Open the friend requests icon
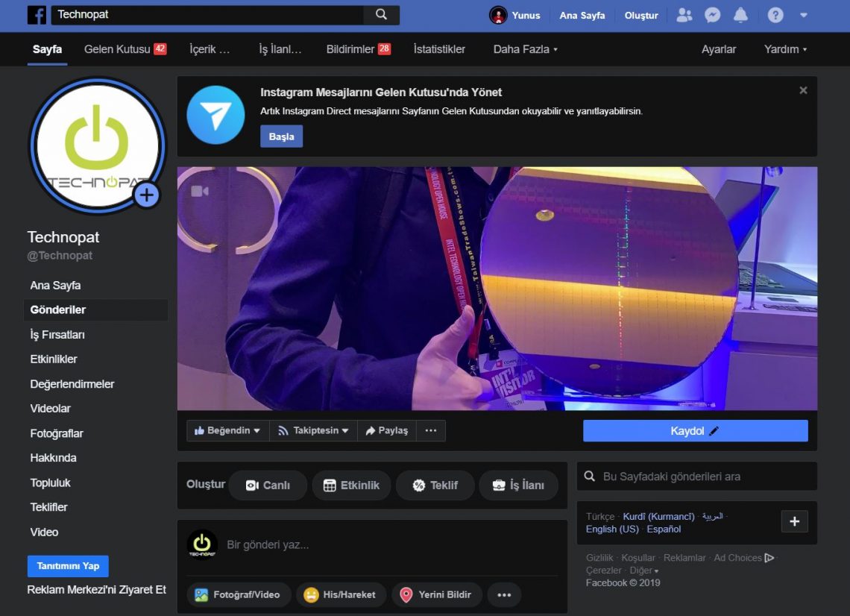850x616 pixels. point(684,15)
